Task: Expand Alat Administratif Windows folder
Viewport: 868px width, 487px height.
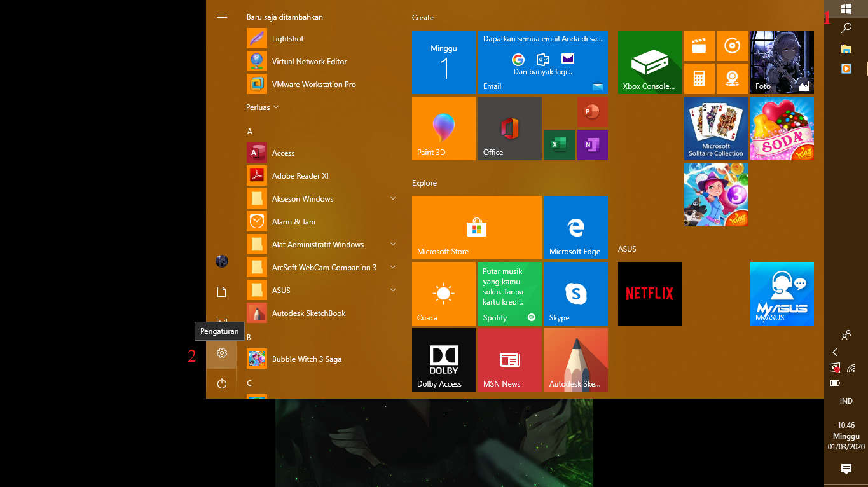Action: pos(323,245)
